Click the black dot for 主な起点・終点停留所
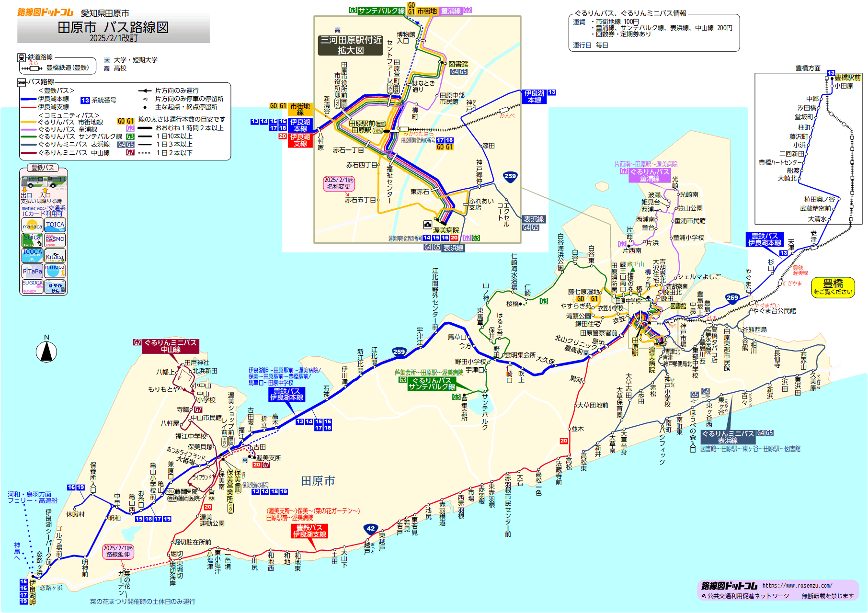The width and height of the screenshot is (868, 613). click(145, 107)
